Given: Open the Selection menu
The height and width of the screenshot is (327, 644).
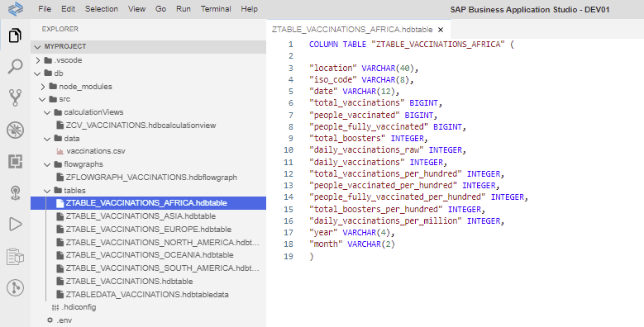Looking at the screenshot, I should pos(102,9).
